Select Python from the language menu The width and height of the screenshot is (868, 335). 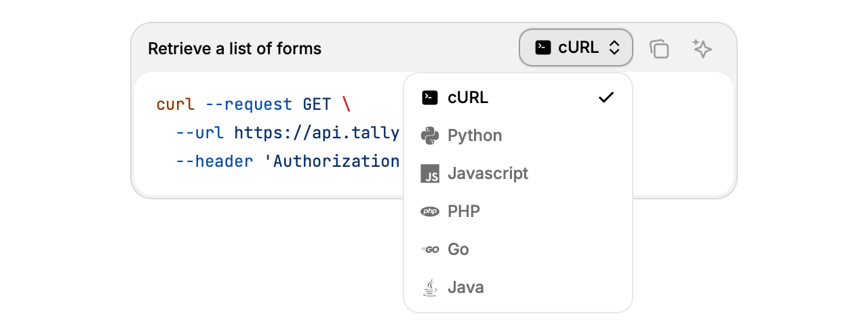click(x=518, y=136)
